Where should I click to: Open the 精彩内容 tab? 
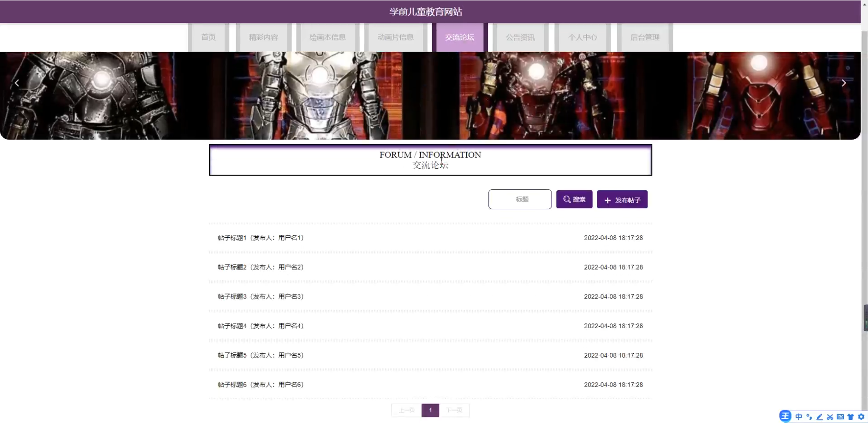point(263,37)
